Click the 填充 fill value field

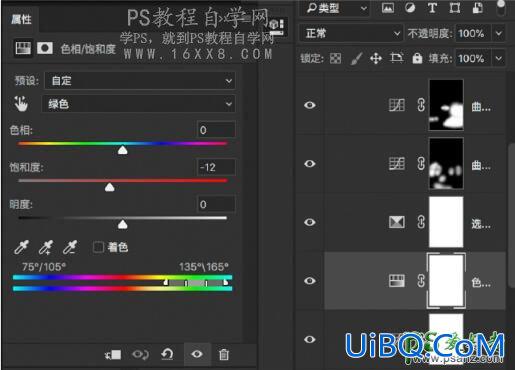click(473, 59)
